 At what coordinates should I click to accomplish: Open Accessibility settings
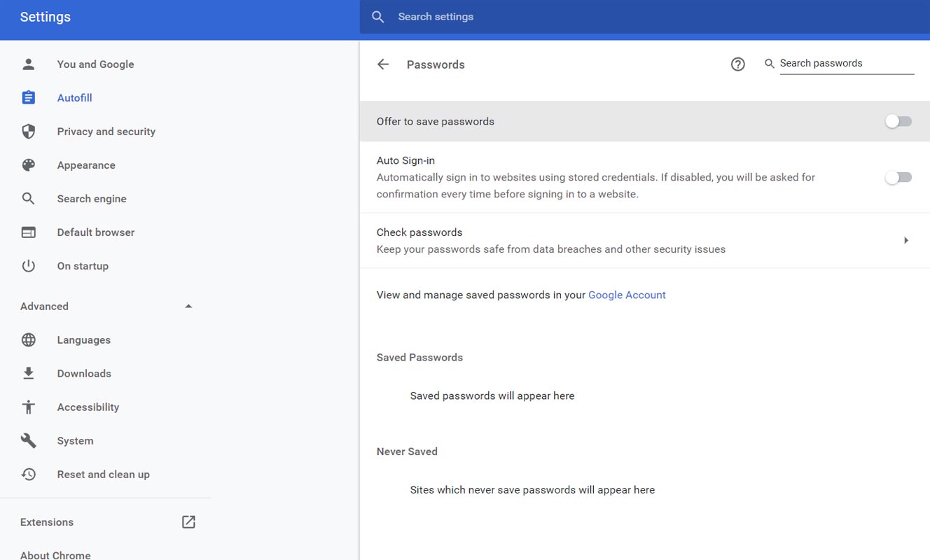point(88,407)
